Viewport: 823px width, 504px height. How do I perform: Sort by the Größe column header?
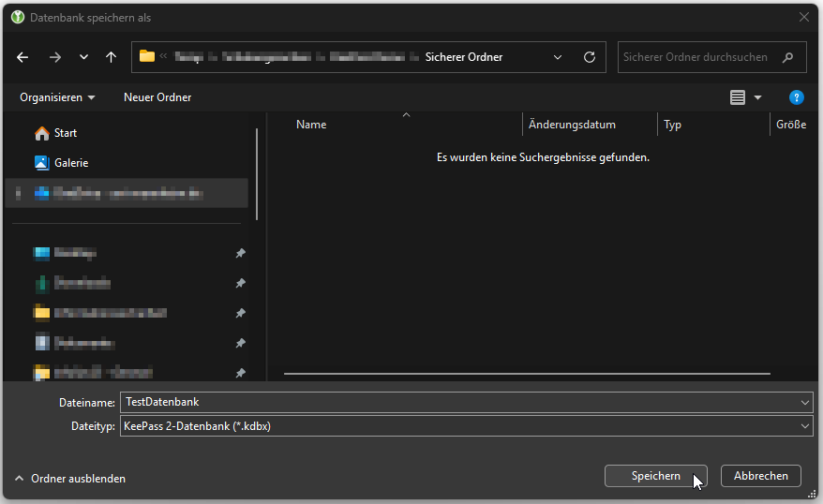791,125
